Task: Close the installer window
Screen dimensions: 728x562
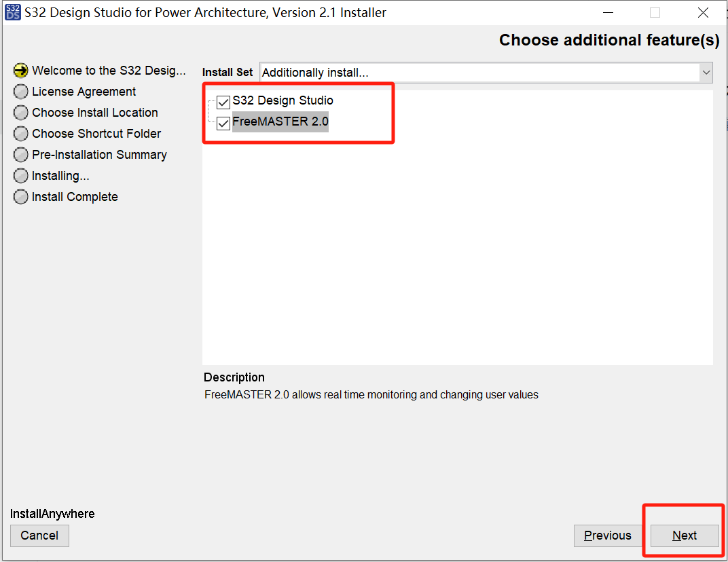Action: pos(703,12)
